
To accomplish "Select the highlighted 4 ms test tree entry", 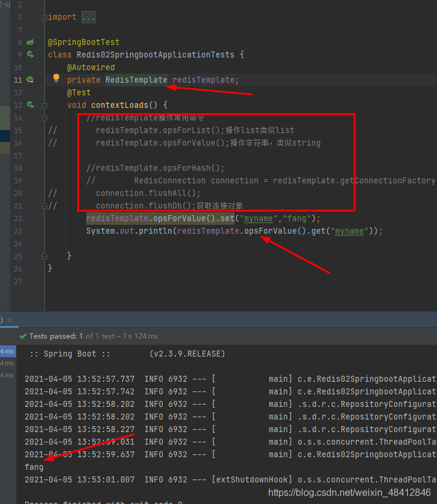I will tap(8, 351).
